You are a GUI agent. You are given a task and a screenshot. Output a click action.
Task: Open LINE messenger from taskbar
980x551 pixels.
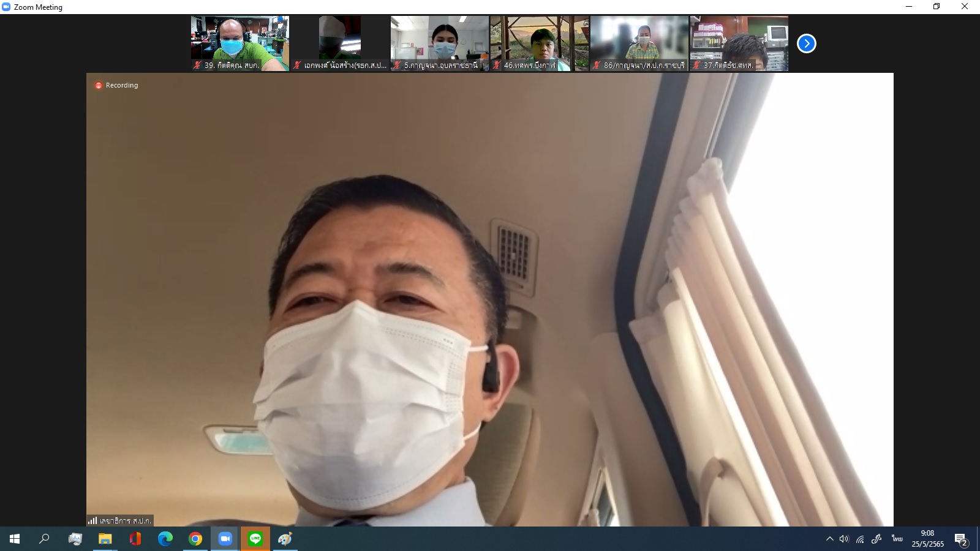pyautogui.click(x=255, y=539)
